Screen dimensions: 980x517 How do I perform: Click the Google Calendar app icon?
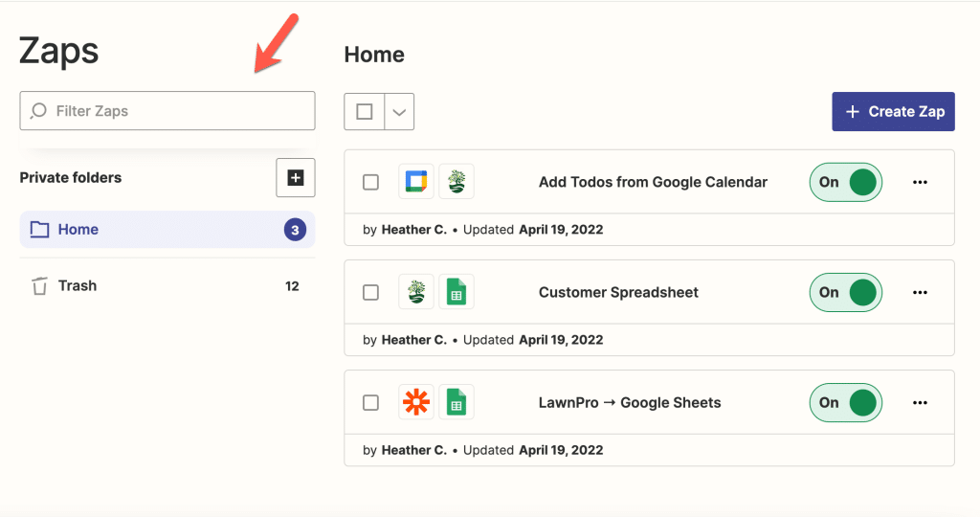[x=416, y=181]
